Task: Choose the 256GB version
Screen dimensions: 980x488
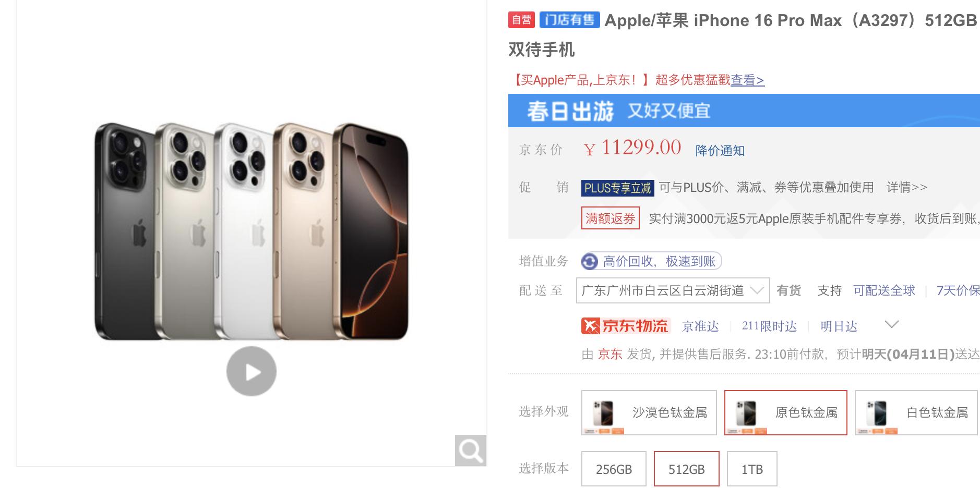Action: click(x=614, y=469)
